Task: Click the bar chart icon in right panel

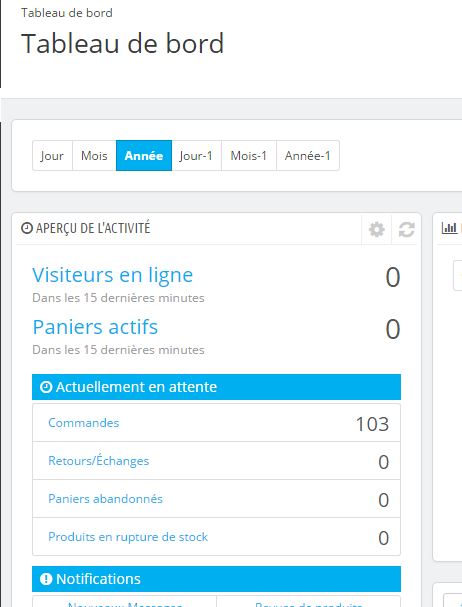Action: pyautogui.click(x=449, y=228)
